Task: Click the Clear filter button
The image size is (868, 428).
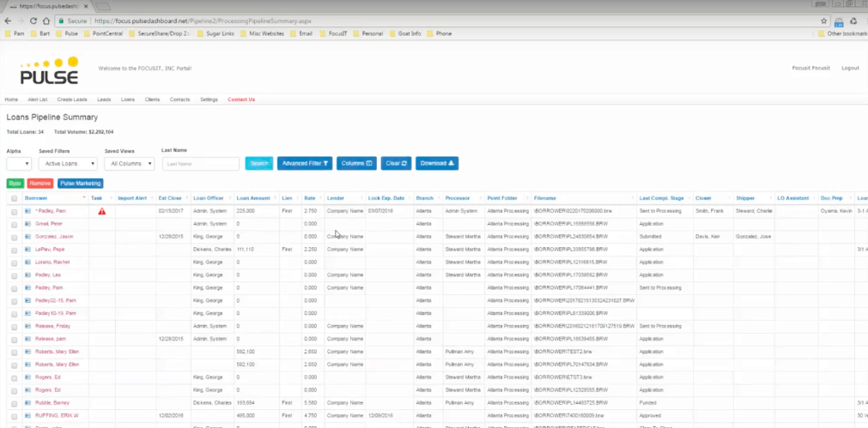Action: click(397, 163)
